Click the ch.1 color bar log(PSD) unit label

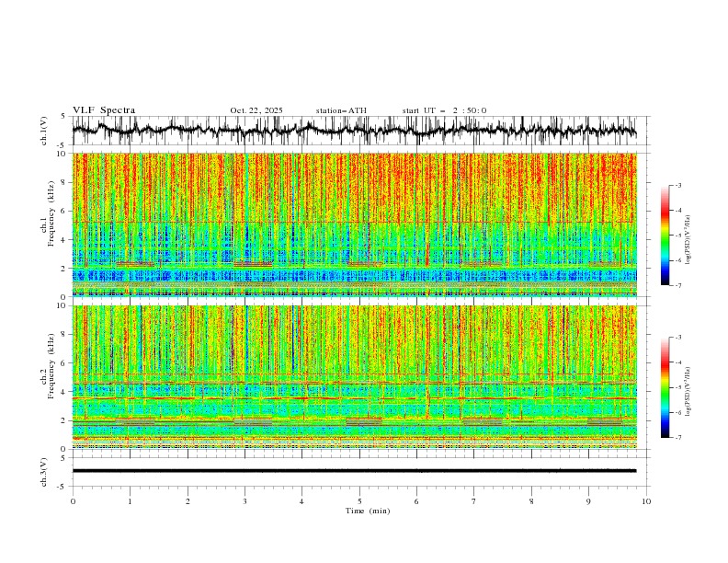688,240
